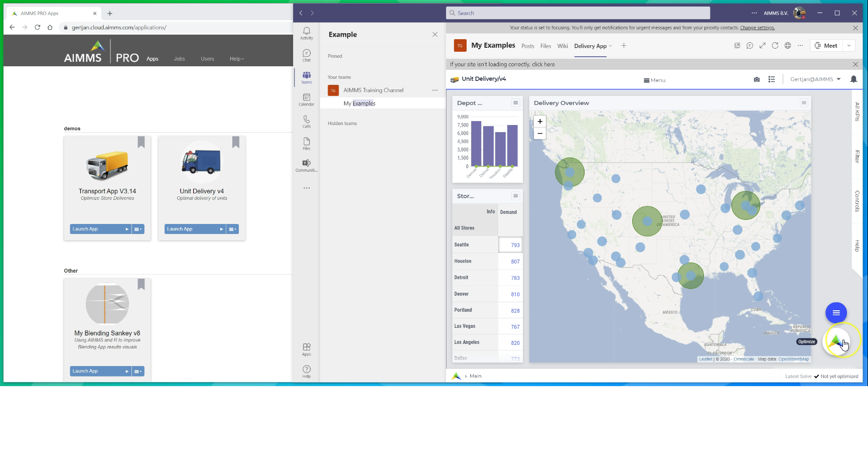Open the Depot widget hamburger menu
The height and width of the screenshot is (473, 868).
515,102
